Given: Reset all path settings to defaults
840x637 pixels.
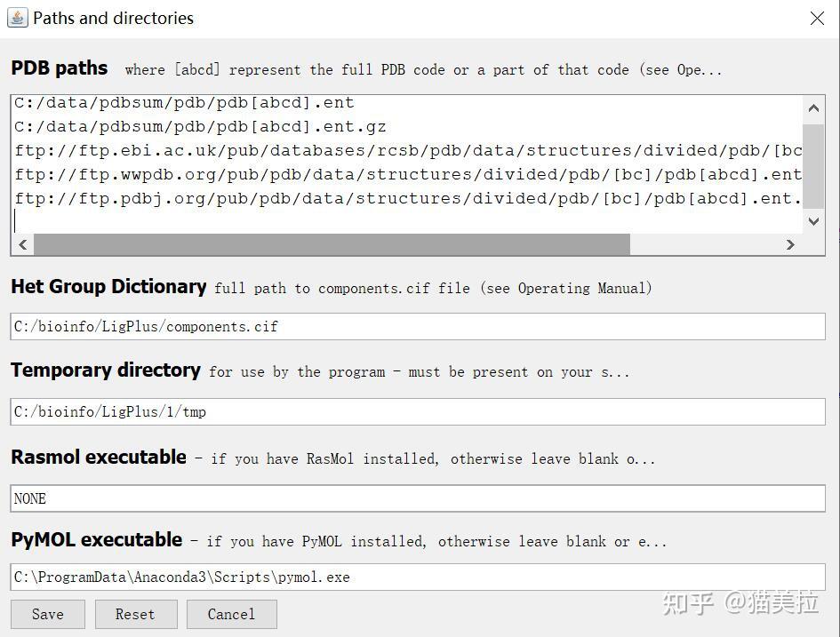Looking at the screenshot, I should 135,614.
